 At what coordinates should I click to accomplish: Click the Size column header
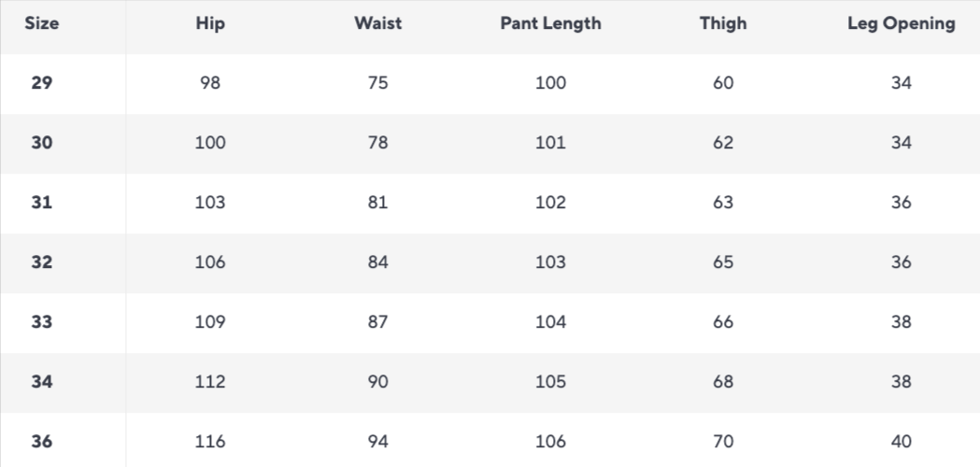pos(42,24)
